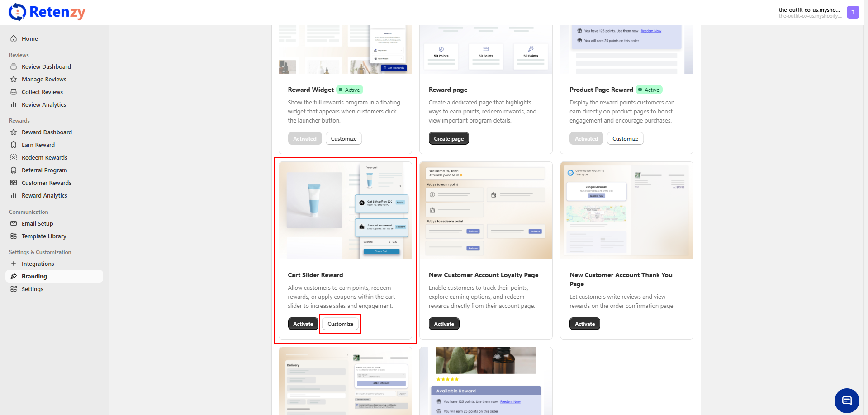Click the Reward Dashboard star icon
Viewport: 868px width, 415px height.
pyautogui.click(x=14, y=132)
